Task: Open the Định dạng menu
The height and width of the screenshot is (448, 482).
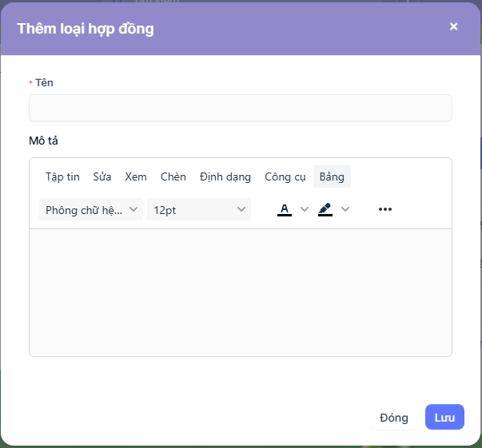Action: 225,176
